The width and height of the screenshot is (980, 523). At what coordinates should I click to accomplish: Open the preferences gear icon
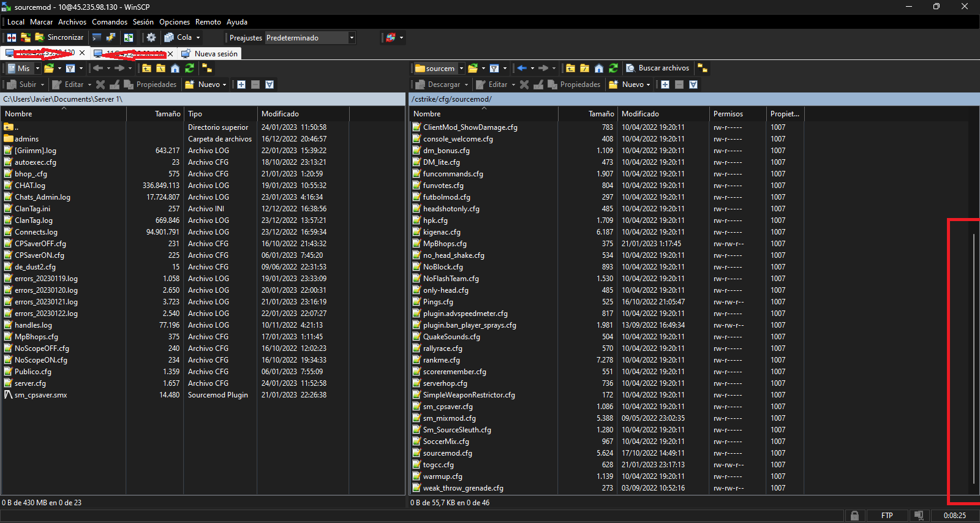coord(151,37)
